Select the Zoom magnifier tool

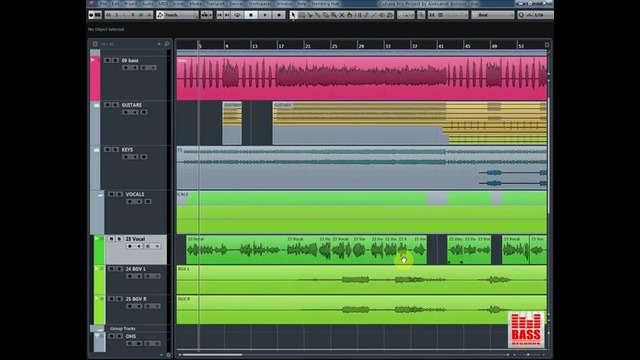334,15
